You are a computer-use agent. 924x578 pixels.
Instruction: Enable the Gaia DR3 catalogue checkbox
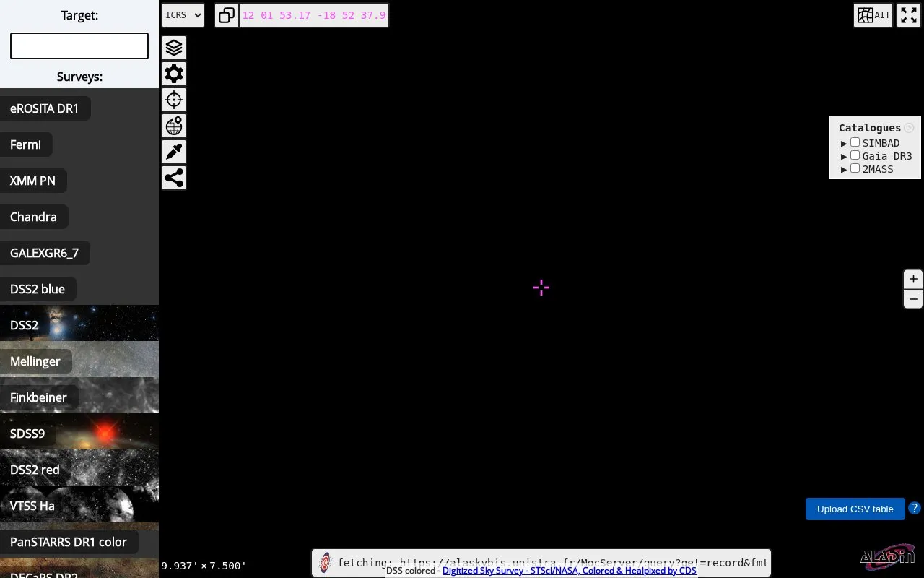pyautogui.click(x=855, y=155)
